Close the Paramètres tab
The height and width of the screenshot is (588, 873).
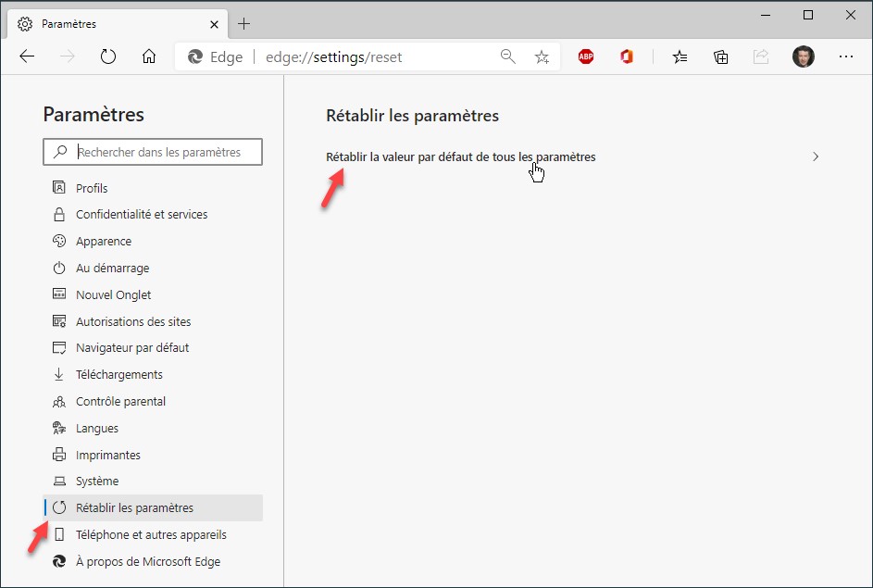click(214, 24)
